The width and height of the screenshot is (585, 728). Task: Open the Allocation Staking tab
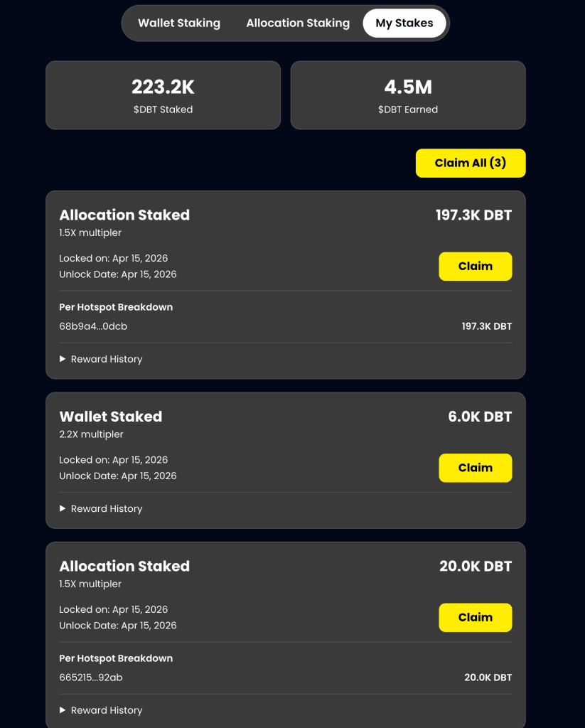[298, 23]
